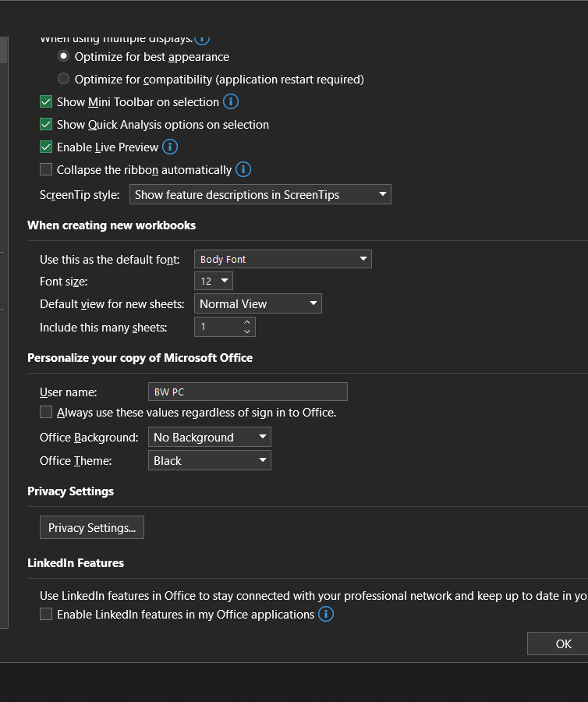The image size is (588, 702).
Task: Expand the default font Body Font dropdown
Action: 282,259
